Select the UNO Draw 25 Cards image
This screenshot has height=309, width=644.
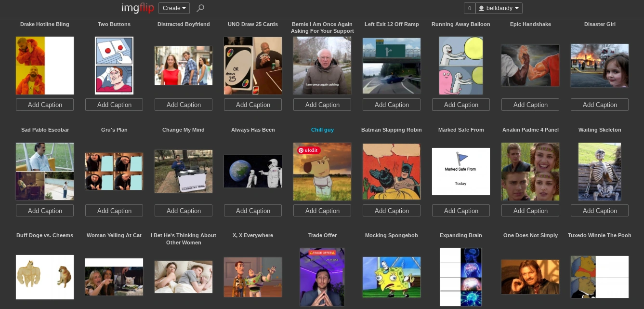[253, 66]
